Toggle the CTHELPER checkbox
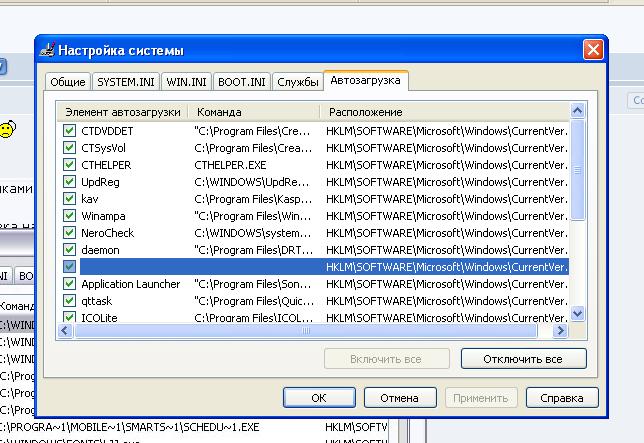This screenshot has width=644, height=443. [x=69, y=165]
